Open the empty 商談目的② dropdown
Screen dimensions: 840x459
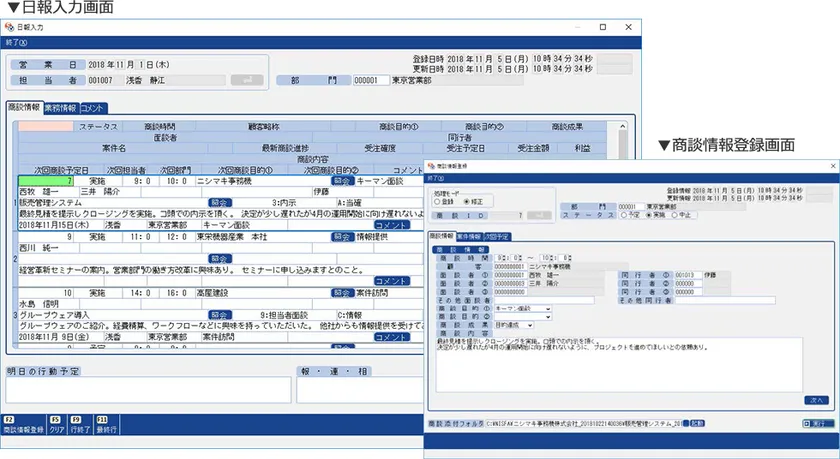coord(523,317)
